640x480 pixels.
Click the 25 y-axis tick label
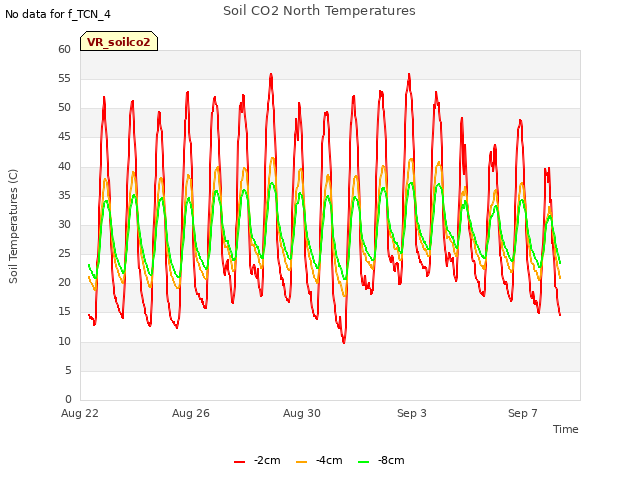[64, 253]
